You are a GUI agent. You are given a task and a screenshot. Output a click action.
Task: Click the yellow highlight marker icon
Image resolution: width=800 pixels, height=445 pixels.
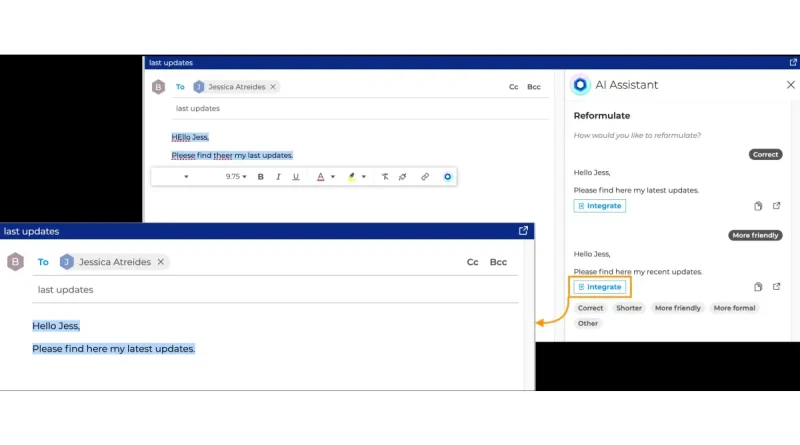(352, 177)
